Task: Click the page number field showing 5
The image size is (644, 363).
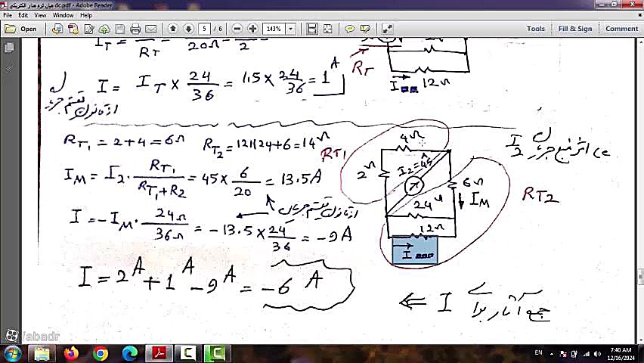Action: [x=204, y=29]
